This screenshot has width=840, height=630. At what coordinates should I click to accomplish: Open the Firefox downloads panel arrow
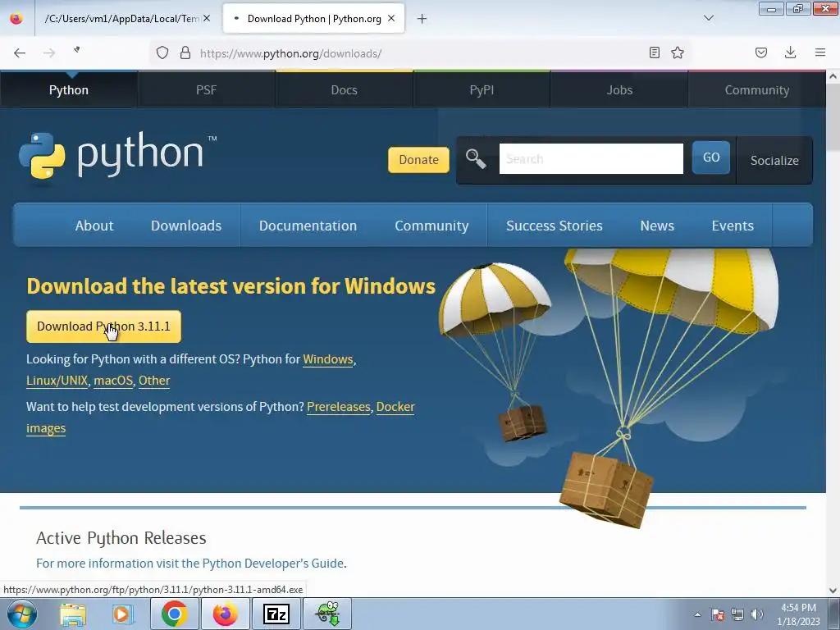790,52
